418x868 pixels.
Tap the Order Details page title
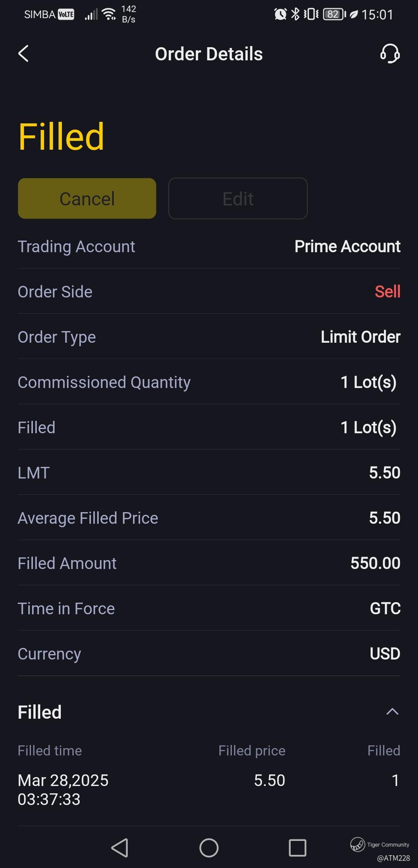(209, 54)
